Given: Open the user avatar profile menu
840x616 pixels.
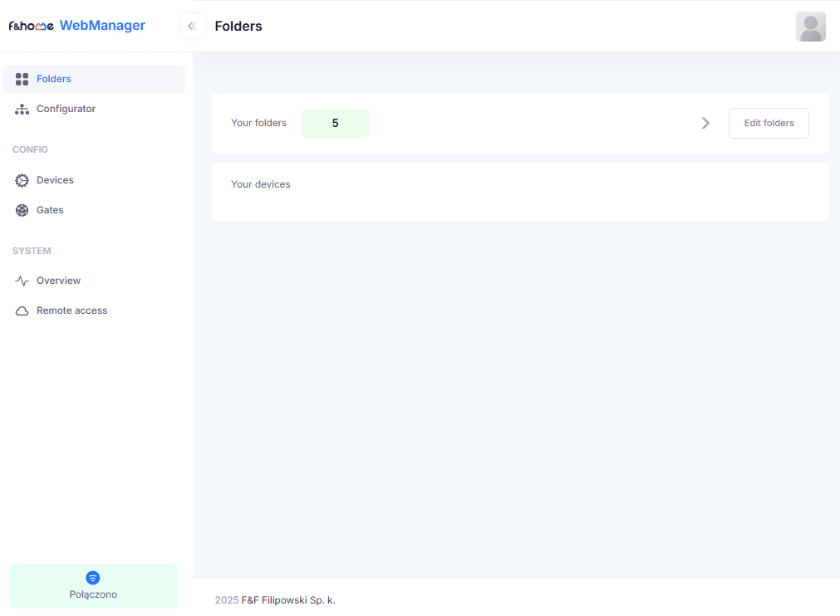Looking at the screenshot, I should coord(811,27).
